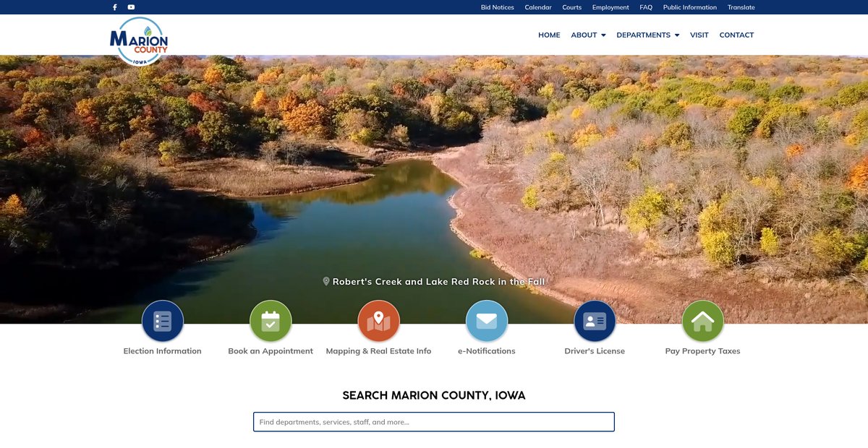868x448 pixels.
Task: Click the e-Notifications text label
Action: pyautogui.click(x=487, y=351)
